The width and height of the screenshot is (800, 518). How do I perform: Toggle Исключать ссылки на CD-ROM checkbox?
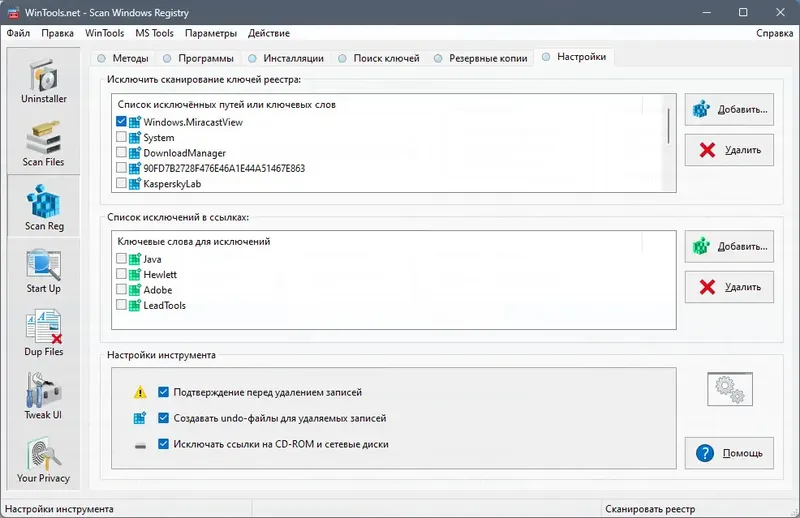tap(163, 444)
